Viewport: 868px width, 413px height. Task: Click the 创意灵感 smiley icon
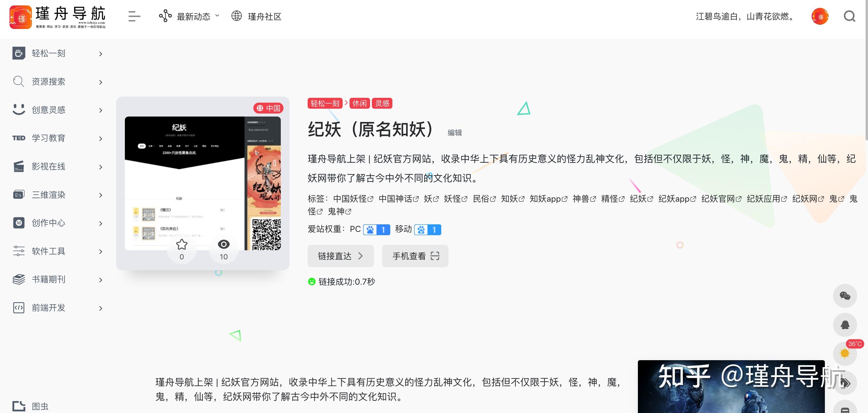[x=18, y=110]
